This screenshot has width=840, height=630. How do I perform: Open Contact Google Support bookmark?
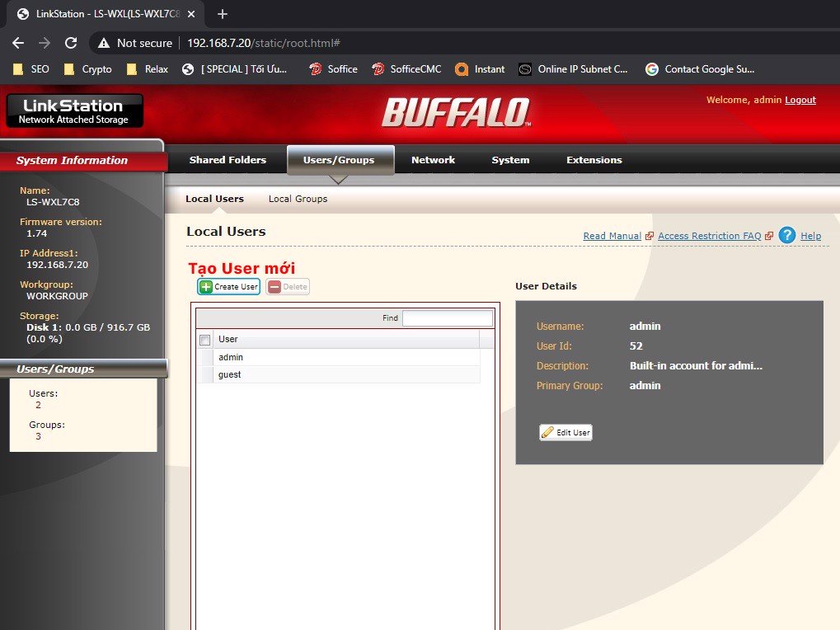pos(700,69)
